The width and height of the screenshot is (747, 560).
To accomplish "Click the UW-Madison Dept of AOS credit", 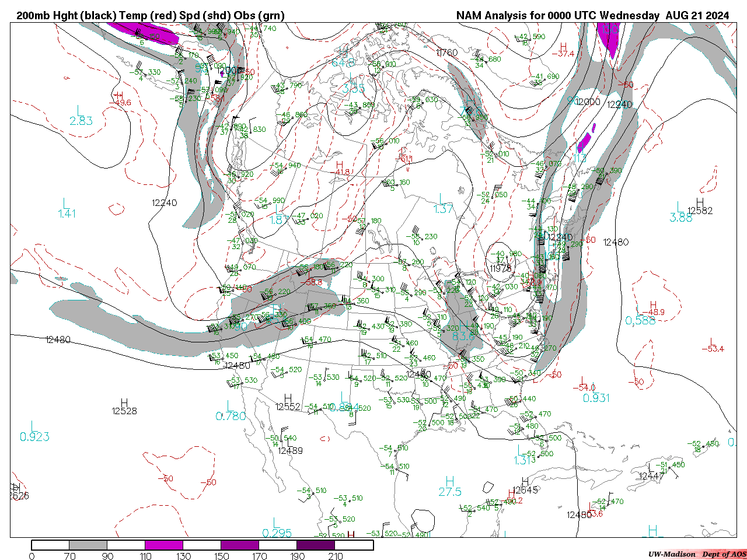I will (697, 554).
